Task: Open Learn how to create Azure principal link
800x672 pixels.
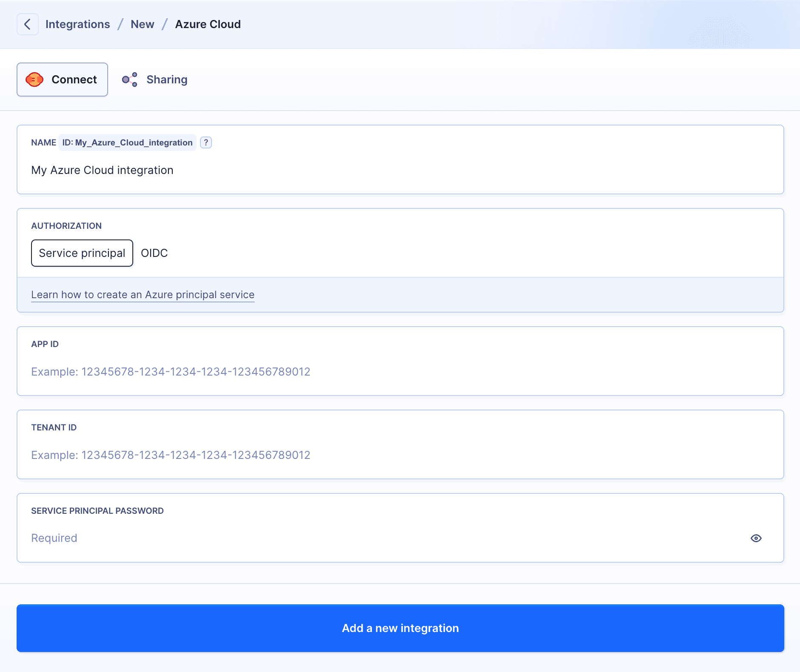Action: (x=143, y=295)
